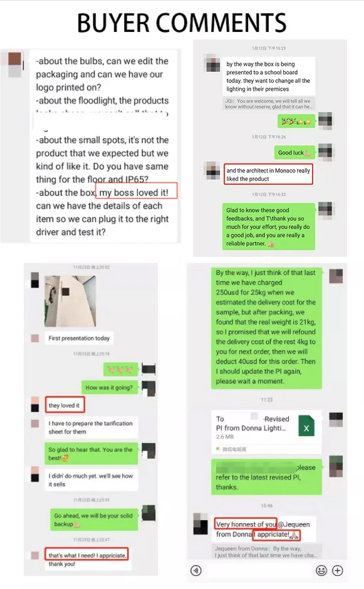Image resolution: width=364 pixels, height=589 pixels.
Task: Tap the quoted Jequeen from Donna reply
Action: click(266, 552)
